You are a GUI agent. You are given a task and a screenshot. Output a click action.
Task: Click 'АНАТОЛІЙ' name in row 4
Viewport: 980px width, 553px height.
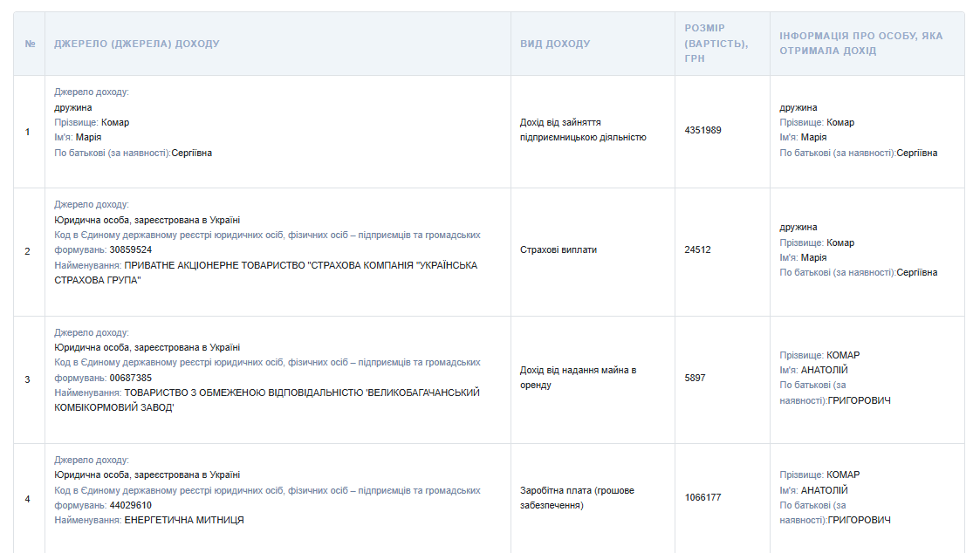[825, 490]
